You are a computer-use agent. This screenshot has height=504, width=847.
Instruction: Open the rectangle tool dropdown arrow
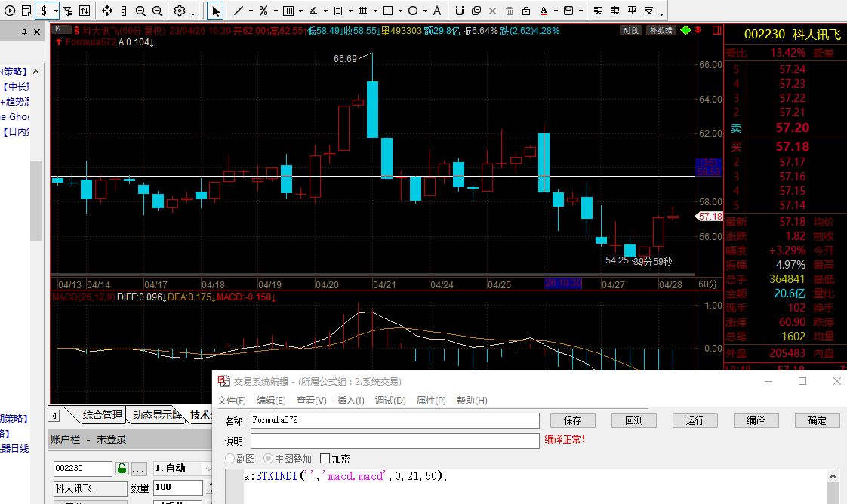400,11
